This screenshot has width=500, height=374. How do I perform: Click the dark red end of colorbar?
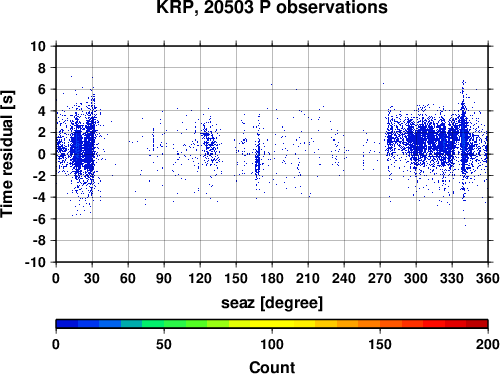coord(477,324)
